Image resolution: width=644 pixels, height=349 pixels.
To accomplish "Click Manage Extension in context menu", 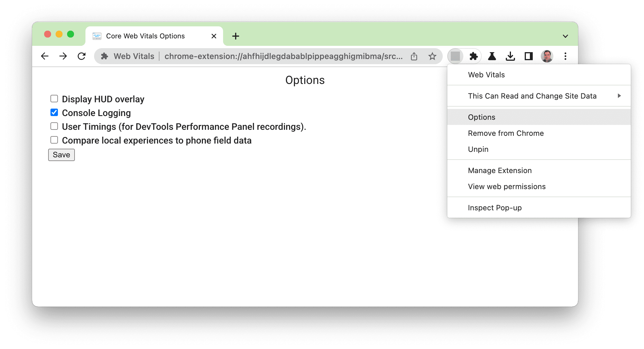I will pos(499,170).
